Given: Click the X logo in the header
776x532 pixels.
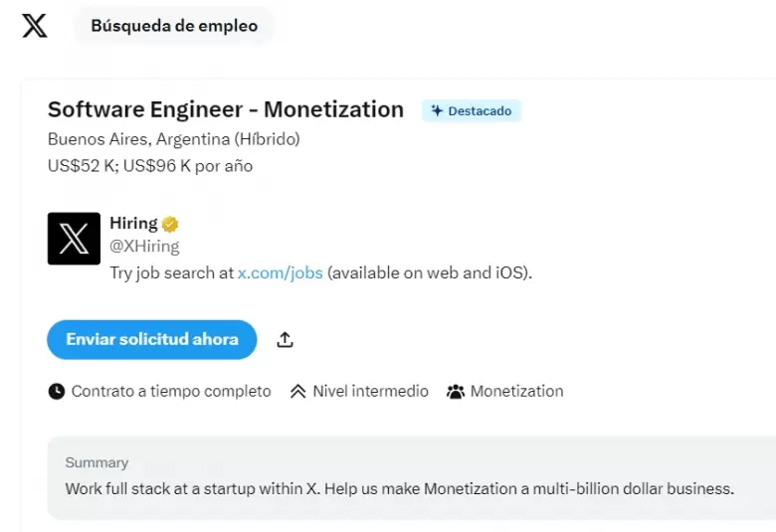Looking at the screenshot, I should coord(35,26).
